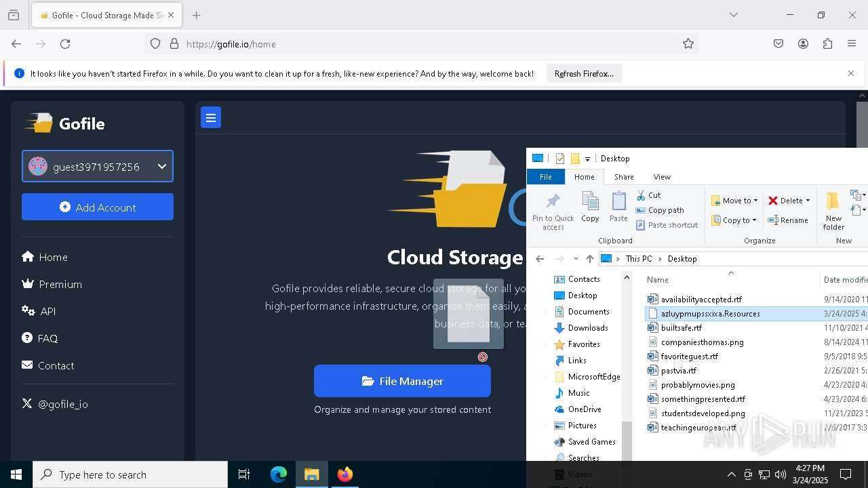
Task: Open Firefox View recent browsing icon
Action: [14, 15]
